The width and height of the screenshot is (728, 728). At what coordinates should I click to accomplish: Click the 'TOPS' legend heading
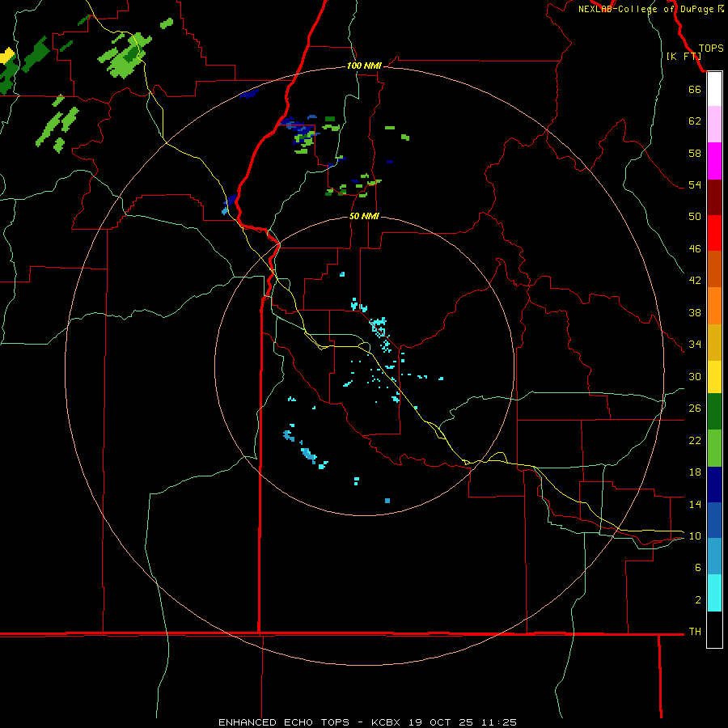point(711,49)
